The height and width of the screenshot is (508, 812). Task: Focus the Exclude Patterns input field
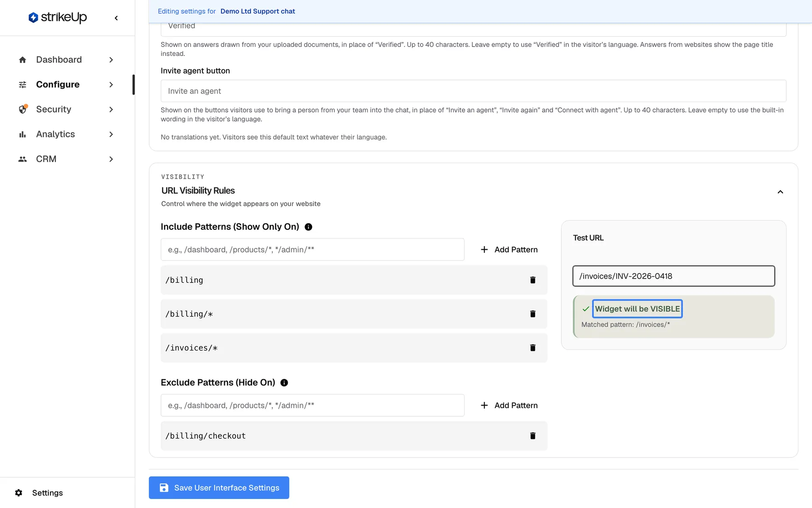[x=313, y=405]
